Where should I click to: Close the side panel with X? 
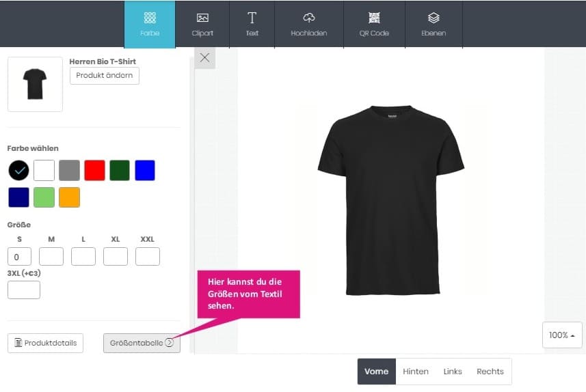pyautogui.click(x=204, y=58)
